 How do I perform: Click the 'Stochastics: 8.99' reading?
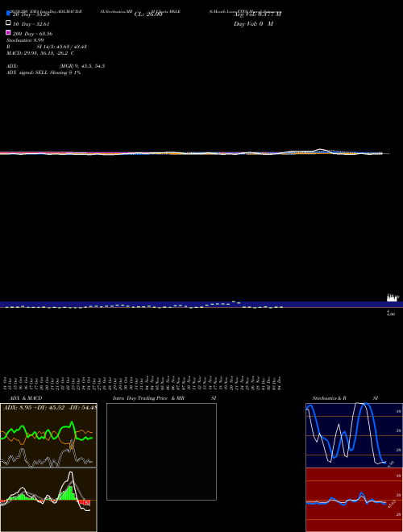[25, 40]
